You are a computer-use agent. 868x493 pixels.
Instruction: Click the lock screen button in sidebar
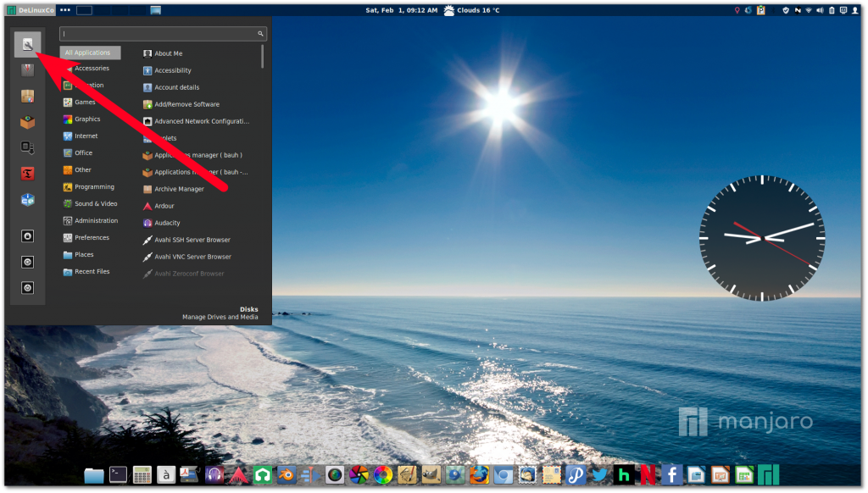(27, 236)
